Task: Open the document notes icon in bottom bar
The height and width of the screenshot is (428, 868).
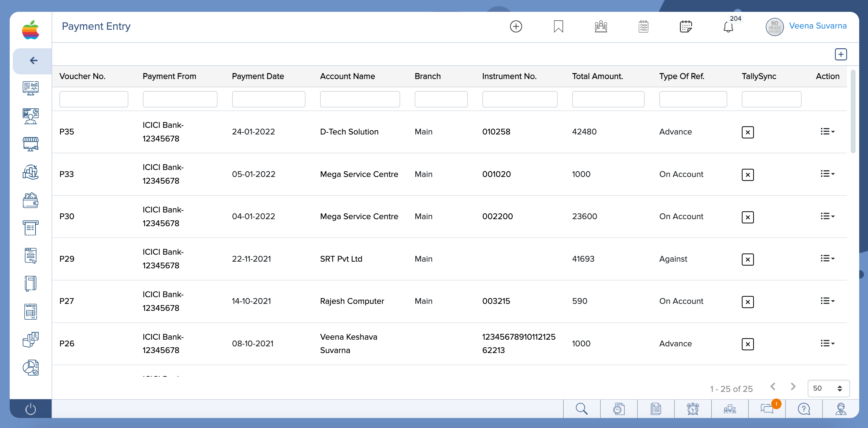Action: 656,409
